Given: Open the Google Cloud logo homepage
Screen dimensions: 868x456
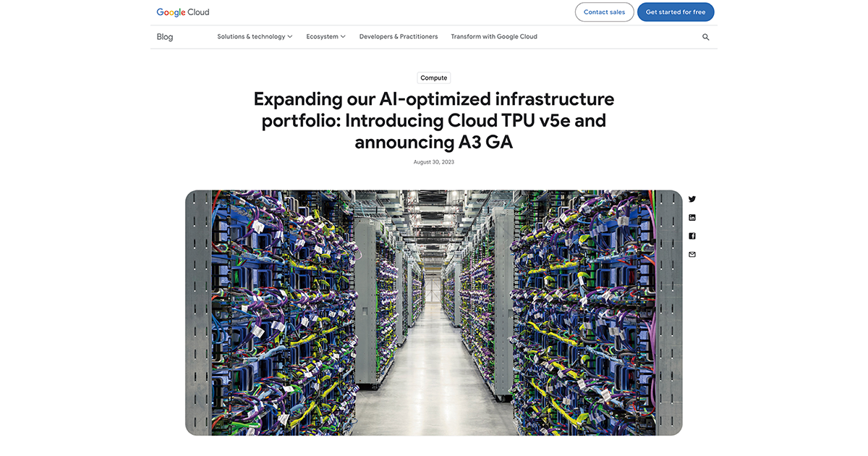Looking at the screenshot, I should (183, 12).
